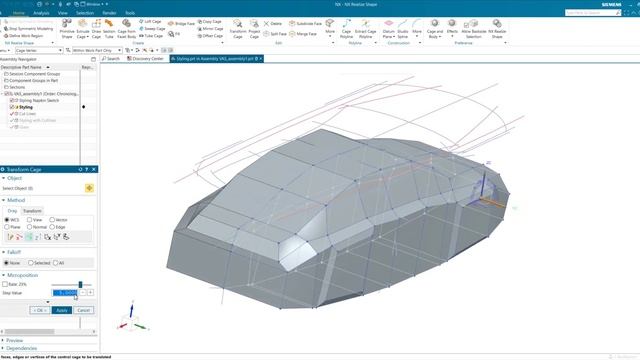Screen dimensions: 640x360
Task: Select the Loft Cage command
Action: 150,21
